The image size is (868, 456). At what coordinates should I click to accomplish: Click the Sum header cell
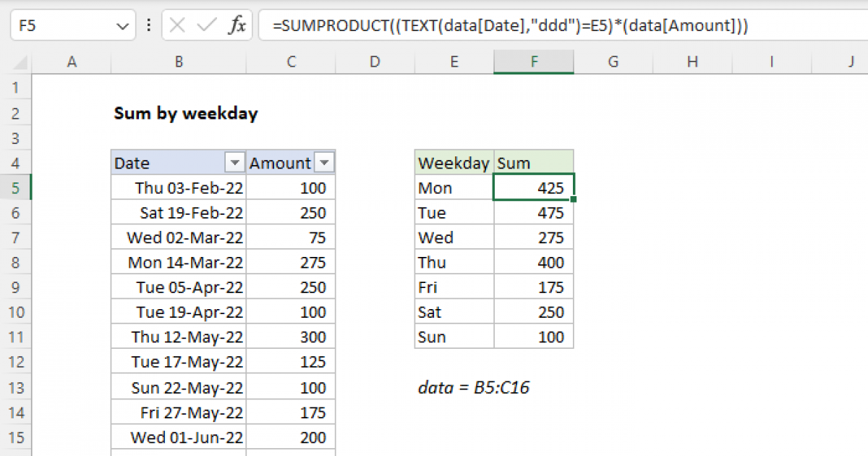click(534, 163)
